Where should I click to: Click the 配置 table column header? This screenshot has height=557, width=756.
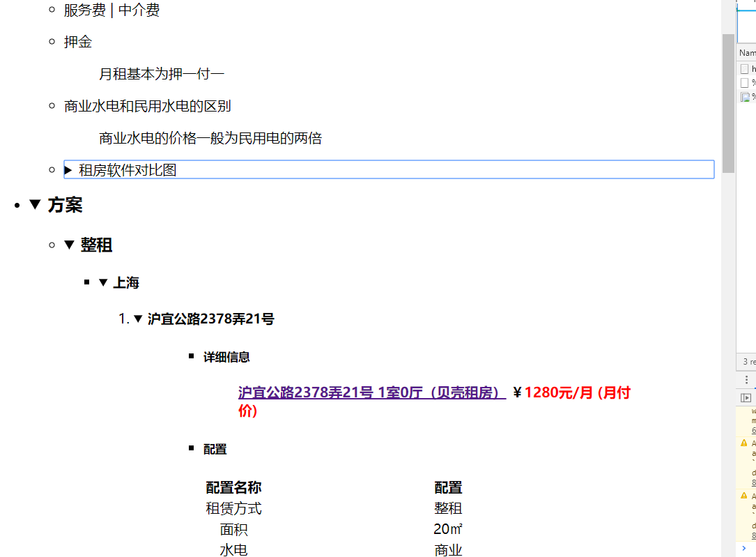(x=448, y=487)
